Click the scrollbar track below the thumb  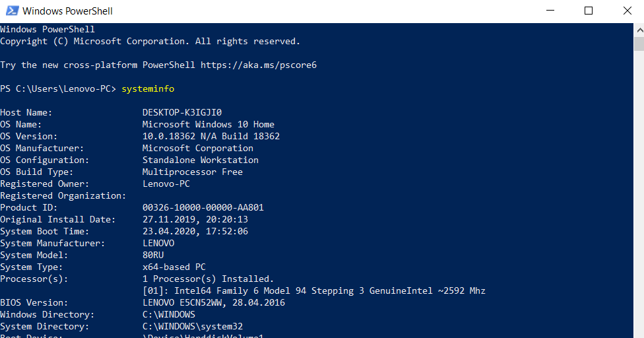tap(638, 198)
